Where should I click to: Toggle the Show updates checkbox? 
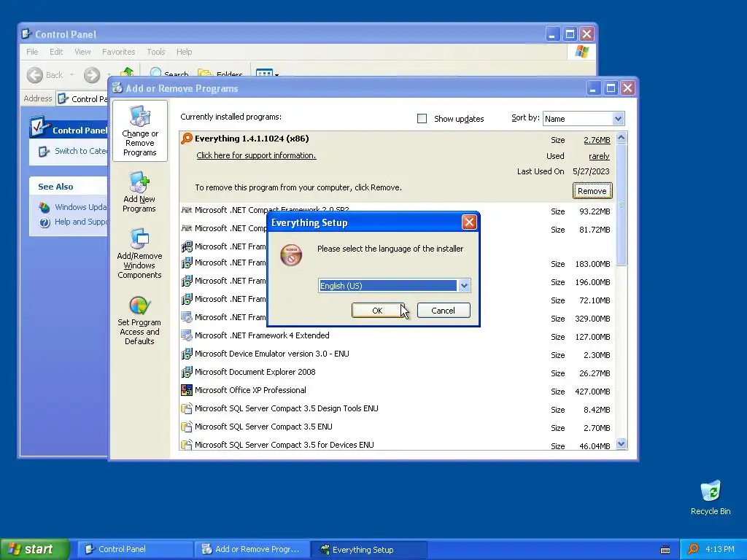(x=422, y=119)
